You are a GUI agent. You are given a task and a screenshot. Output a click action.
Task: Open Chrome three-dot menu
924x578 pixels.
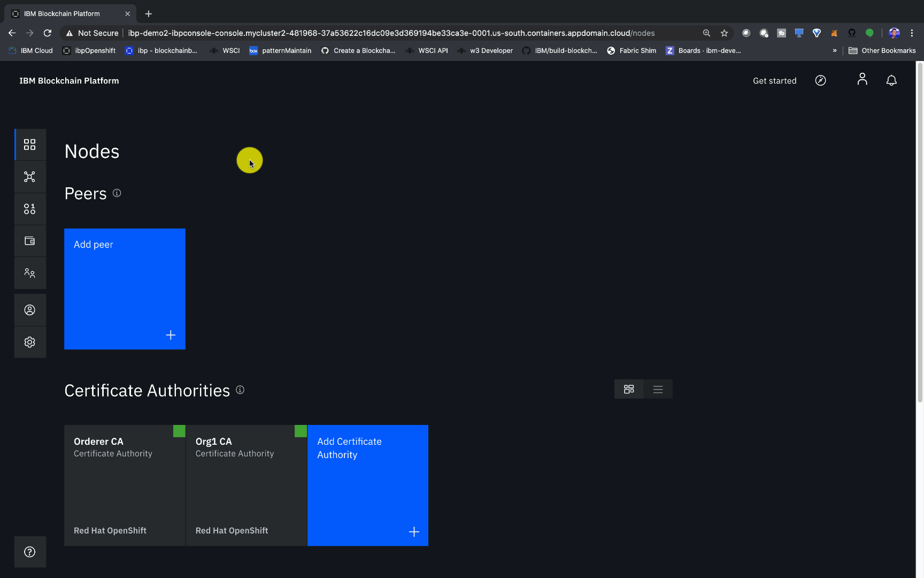tap(912, 33)
